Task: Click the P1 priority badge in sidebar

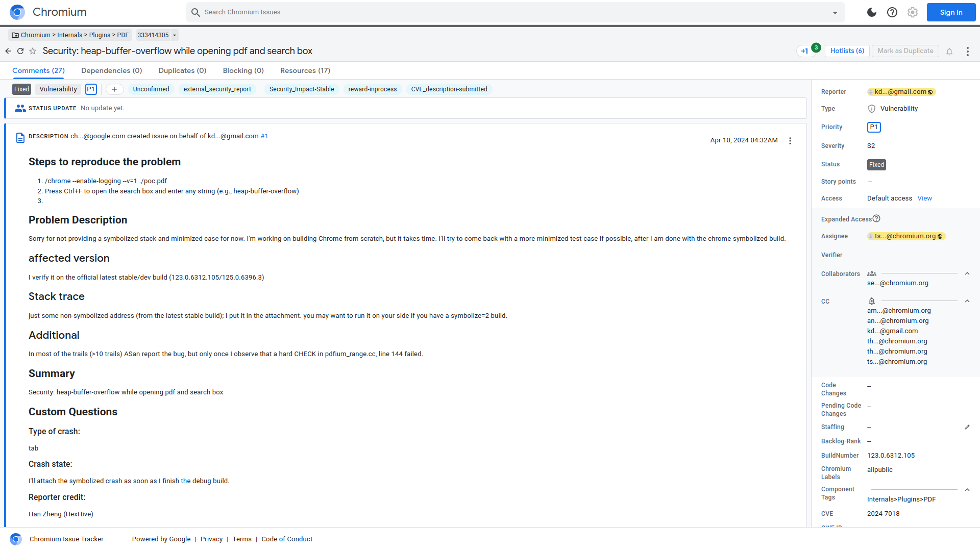Action: 874,127
